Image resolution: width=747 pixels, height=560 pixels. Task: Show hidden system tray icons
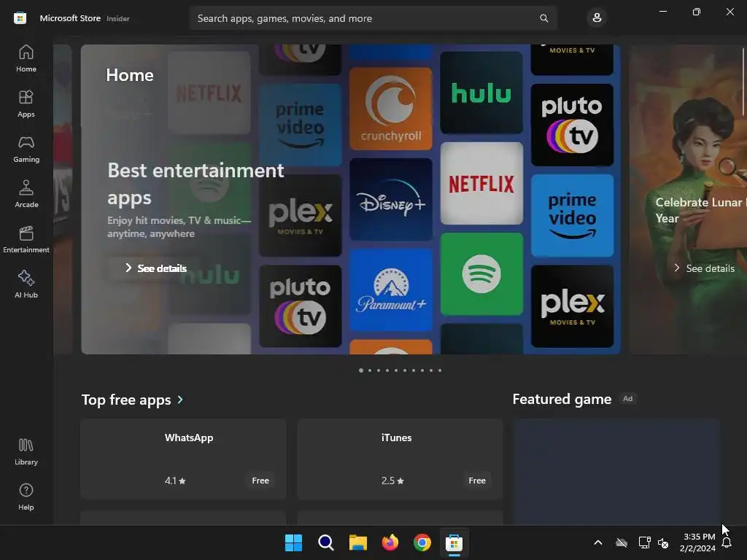pyautogui.click(x=598, y=542)
